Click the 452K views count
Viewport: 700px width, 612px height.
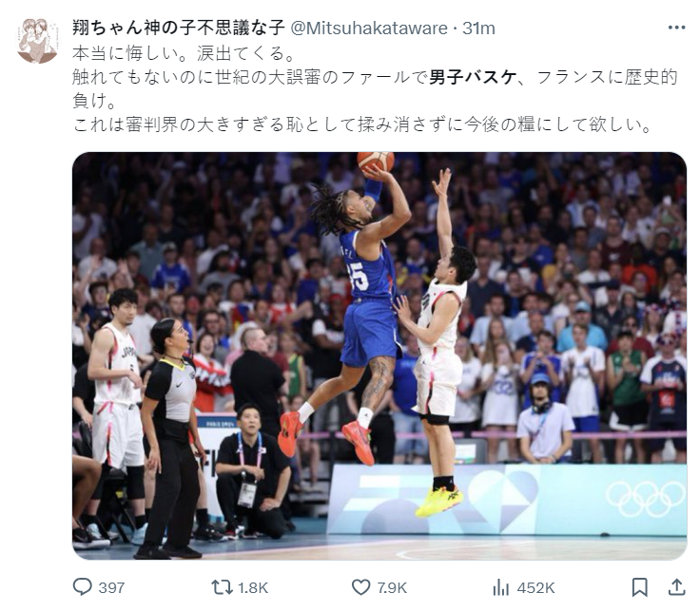tap(535, 588)
